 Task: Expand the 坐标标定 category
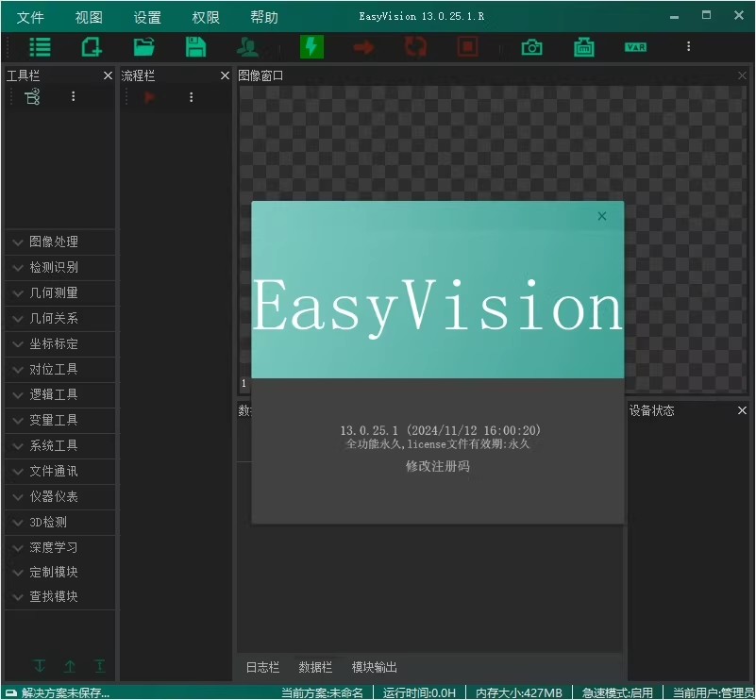(x=59, y=344)
